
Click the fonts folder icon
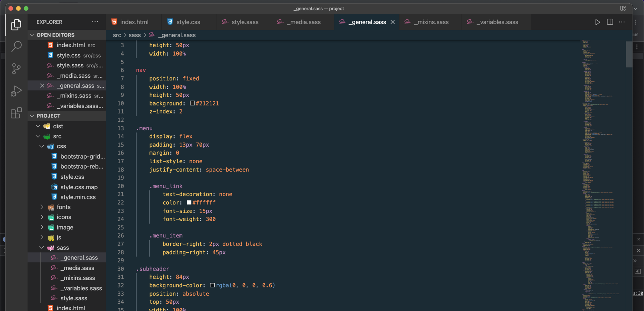coord(51,207)
